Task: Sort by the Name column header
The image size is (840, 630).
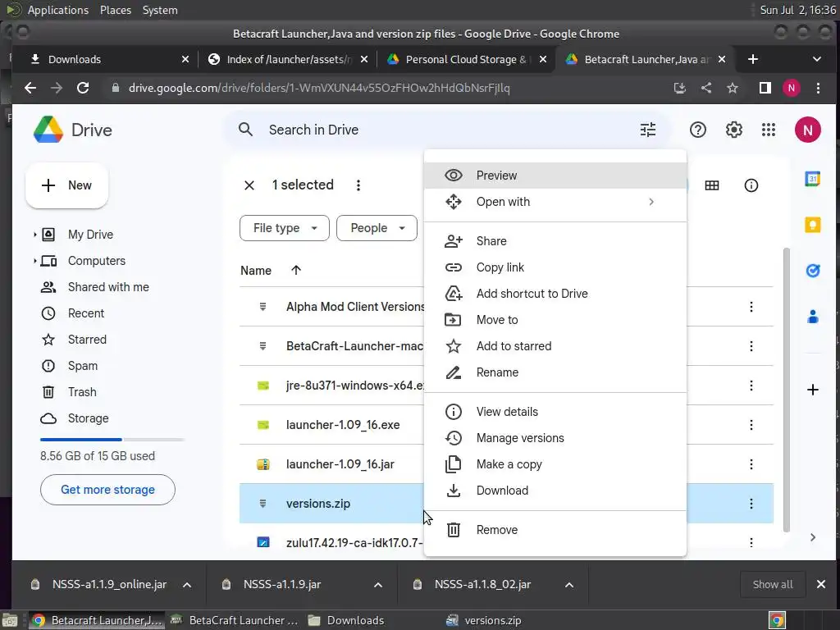Action: click(x=256, y=271)
